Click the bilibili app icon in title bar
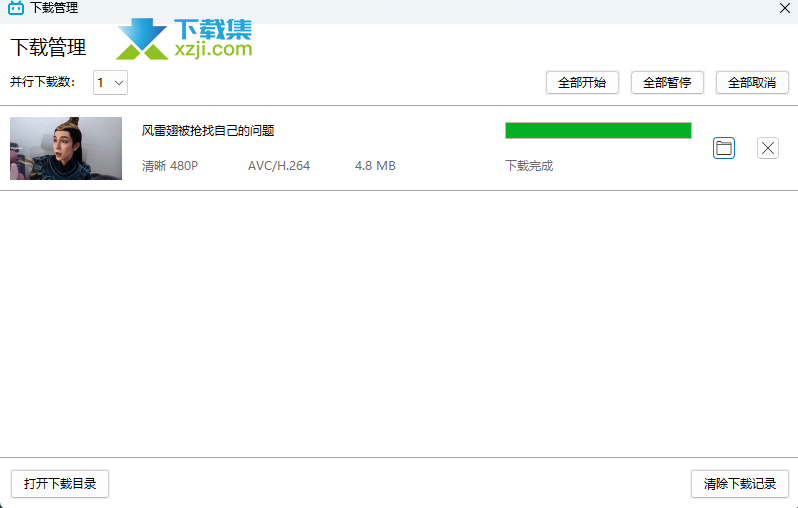The image size is (798, 508). [x=16, y=8]
